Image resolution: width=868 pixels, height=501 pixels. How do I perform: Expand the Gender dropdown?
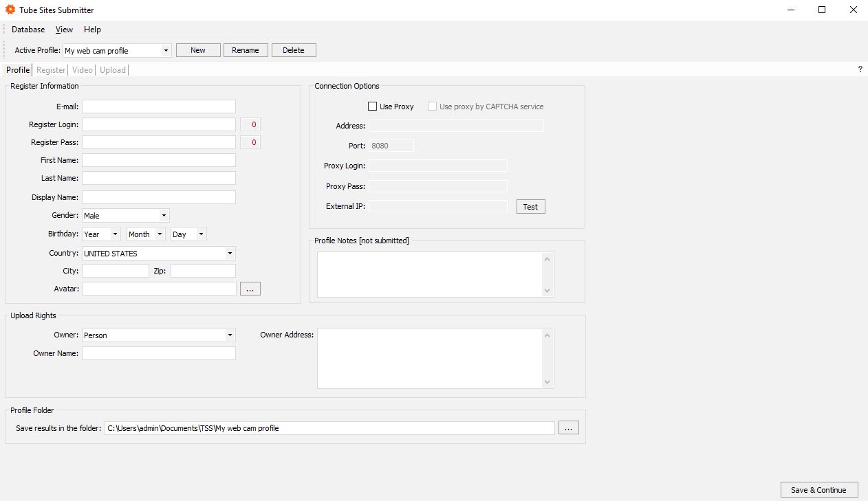point(164,216)
